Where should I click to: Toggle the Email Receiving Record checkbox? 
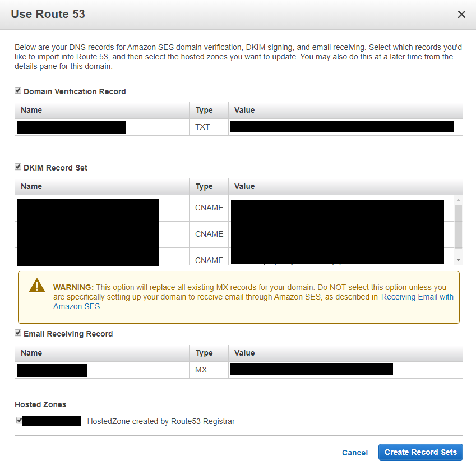point(18,333)
